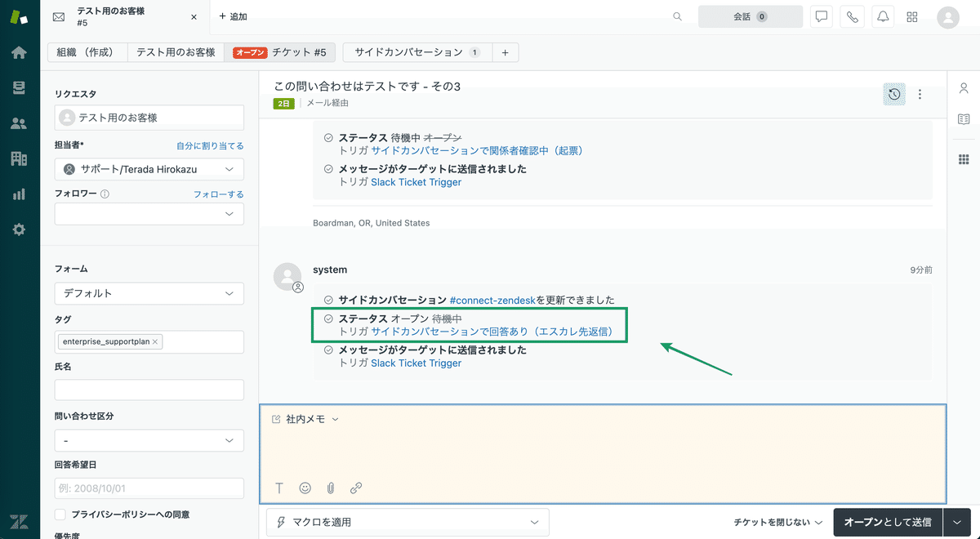Open the Views icon in sidebar

pos(19,87)
